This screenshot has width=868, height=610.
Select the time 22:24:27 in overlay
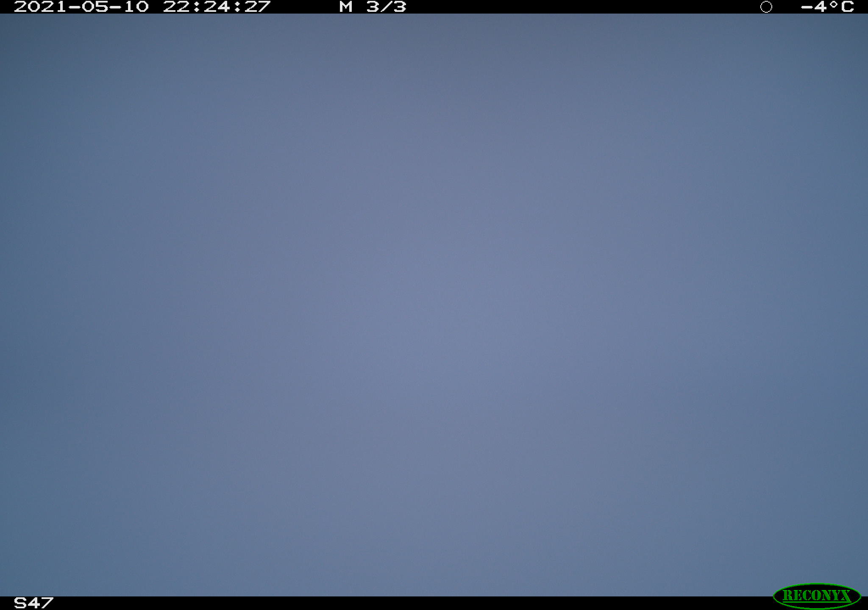217,7
